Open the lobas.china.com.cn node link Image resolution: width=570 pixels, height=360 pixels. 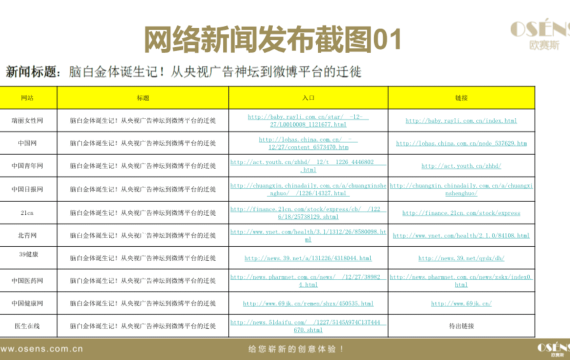[x=461, y=143]
